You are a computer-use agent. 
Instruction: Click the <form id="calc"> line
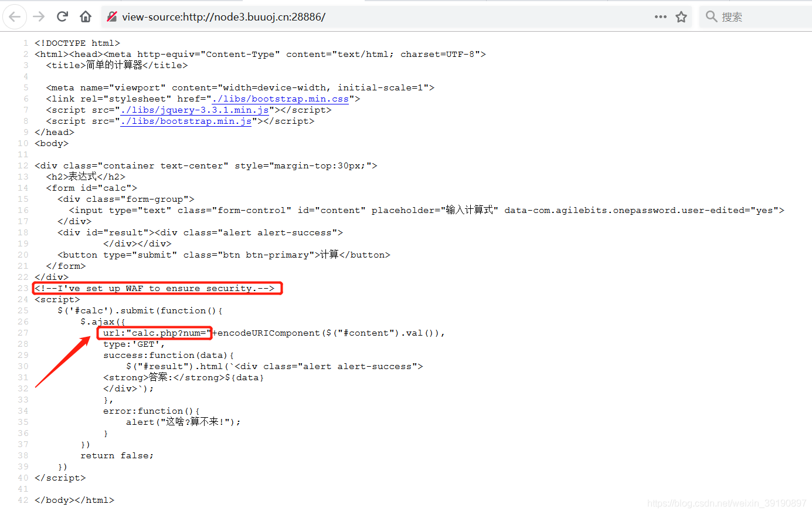[x=91, y=188]
